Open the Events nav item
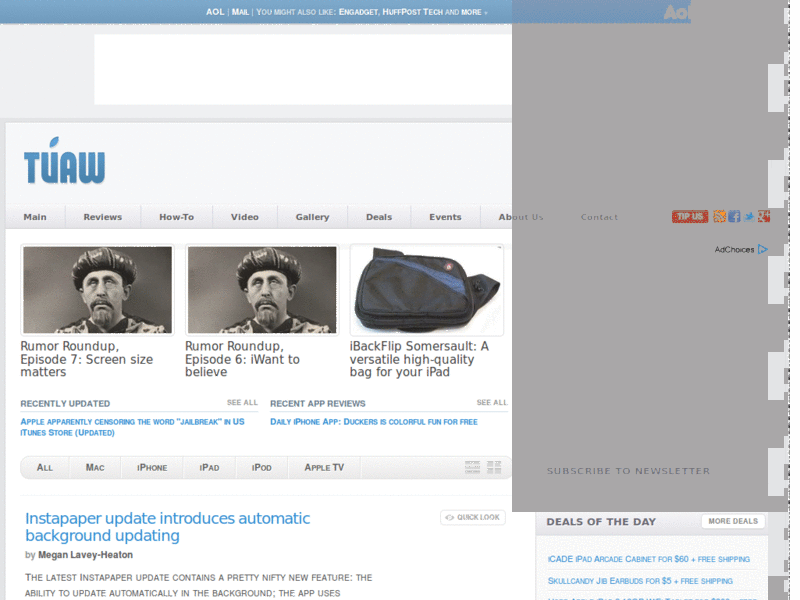Viewport: 800px width, 600px height. (x=445, y=217)
